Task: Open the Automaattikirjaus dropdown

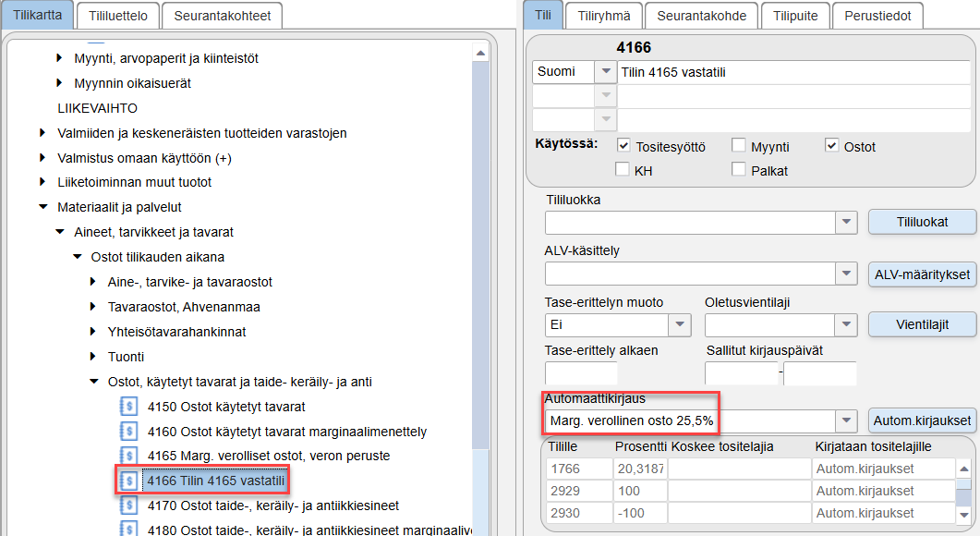Action: tap(846, 420)
